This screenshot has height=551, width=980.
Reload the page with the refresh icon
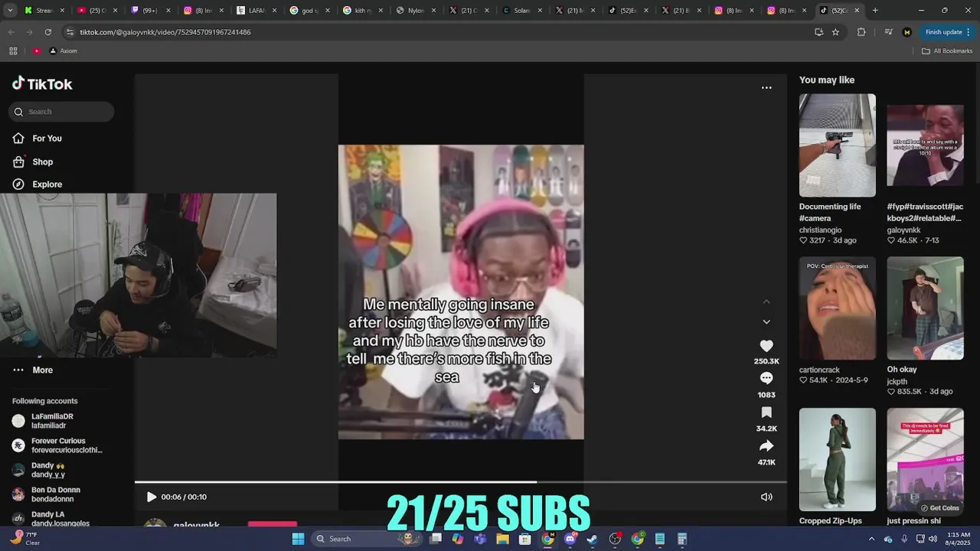[x=47, y=32]
